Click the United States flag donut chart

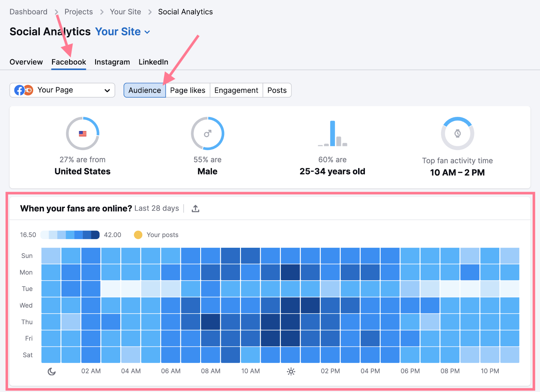point(83,134)
